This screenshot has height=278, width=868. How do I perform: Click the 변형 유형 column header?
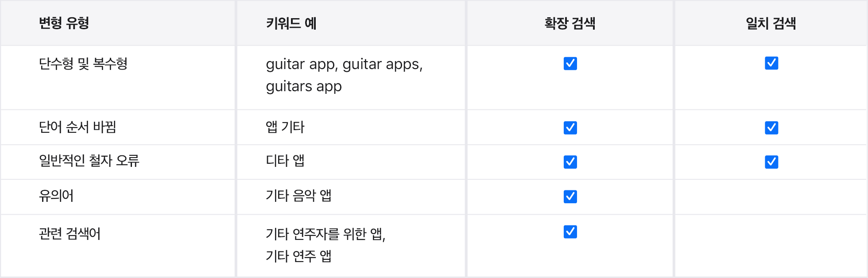pos(64,23)
